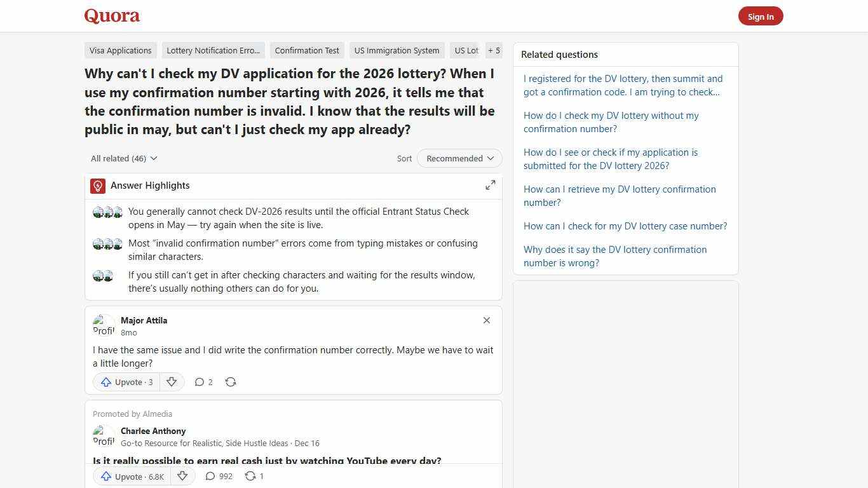Downvote the promoted post

[182, 476]
